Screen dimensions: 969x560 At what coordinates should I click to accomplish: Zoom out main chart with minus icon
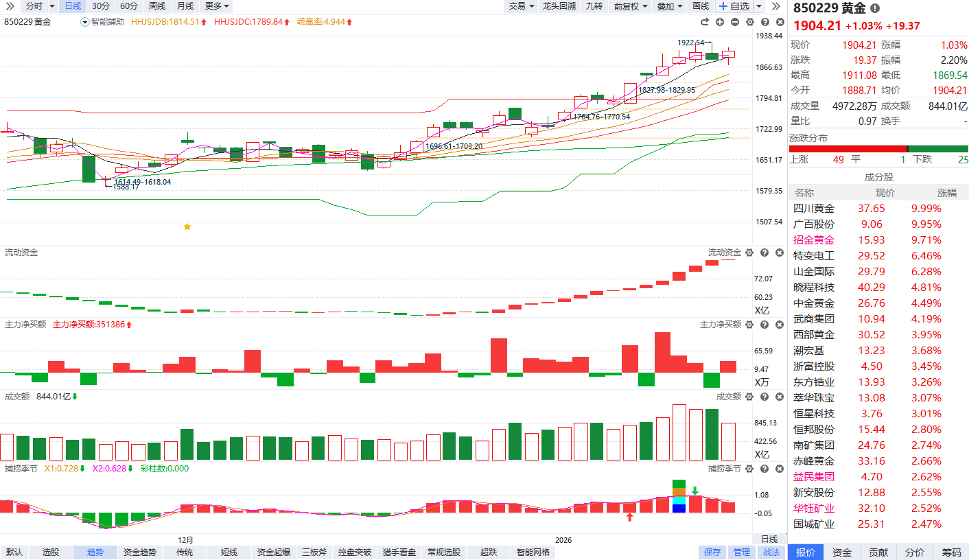coord(735,22)
